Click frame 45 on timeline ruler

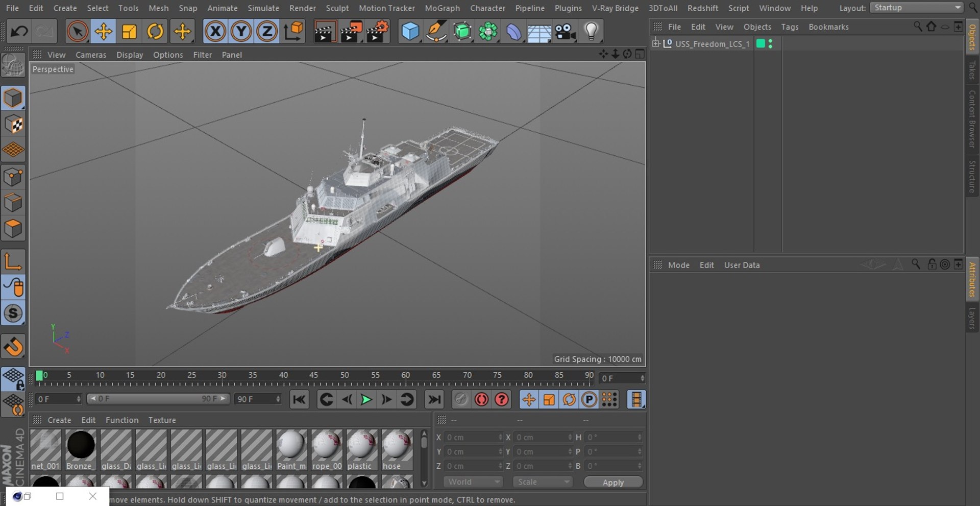click(313, 375)
